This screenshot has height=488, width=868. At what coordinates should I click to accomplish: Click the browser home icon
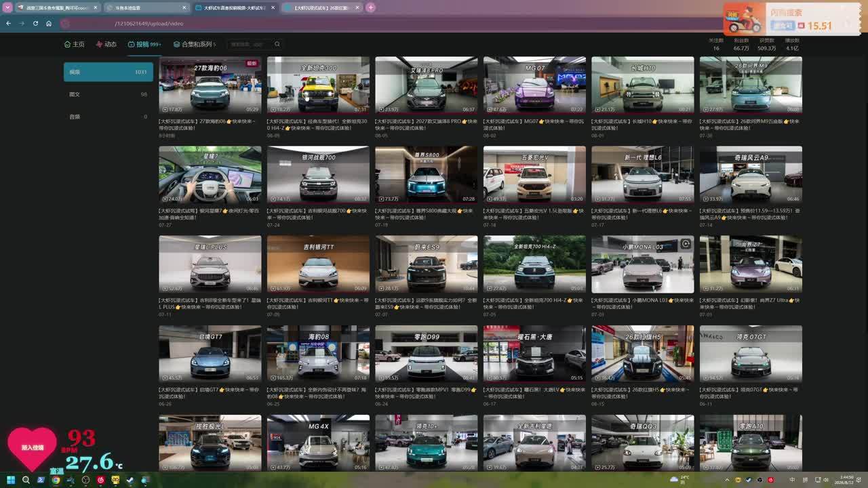49,23
